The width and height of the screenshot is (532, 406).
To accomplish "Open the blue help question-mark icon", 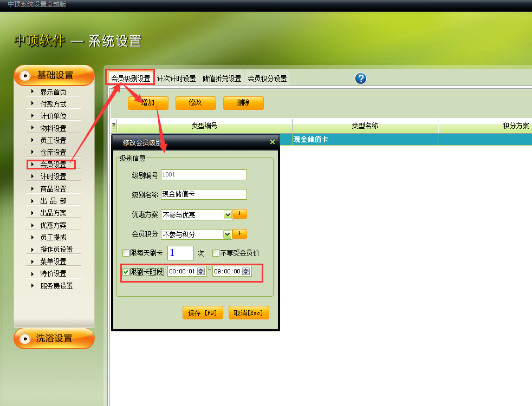I will (361, 78).
